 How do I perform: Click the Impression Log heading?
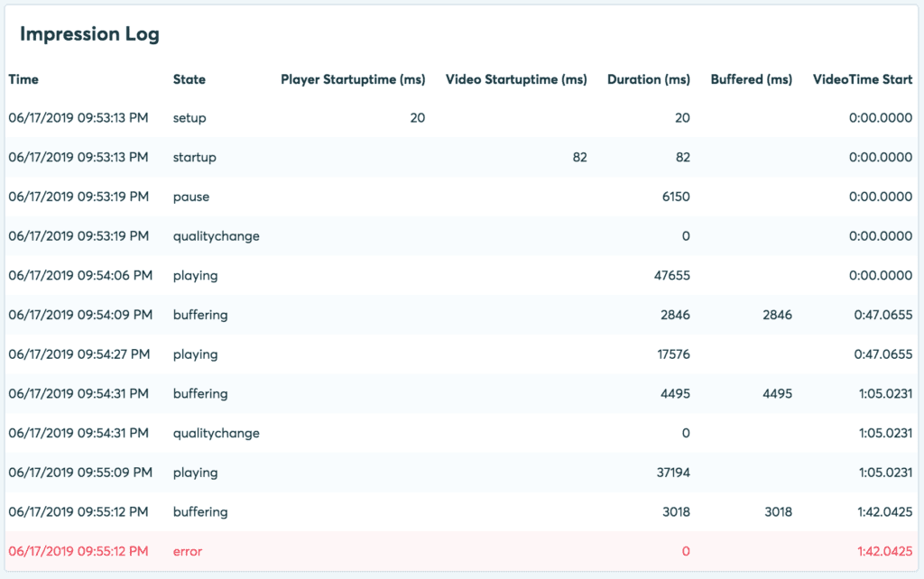coord(89,34)
